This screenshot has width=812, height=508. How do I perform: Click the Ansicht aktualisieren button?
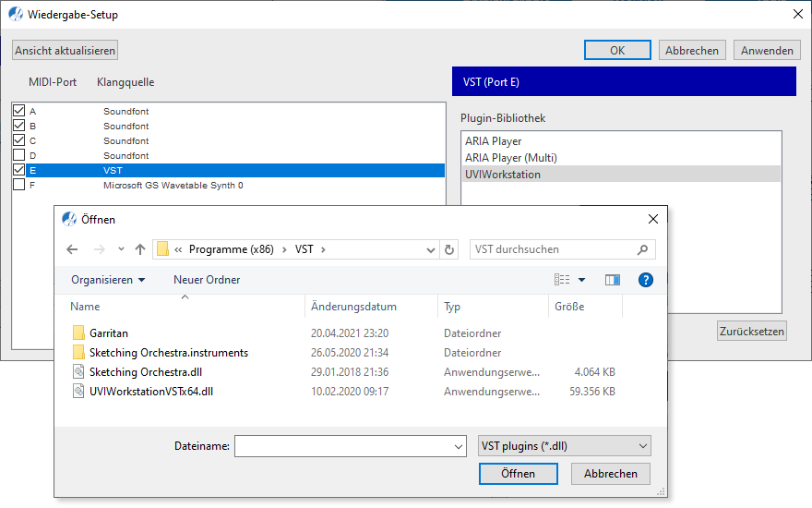65,51
